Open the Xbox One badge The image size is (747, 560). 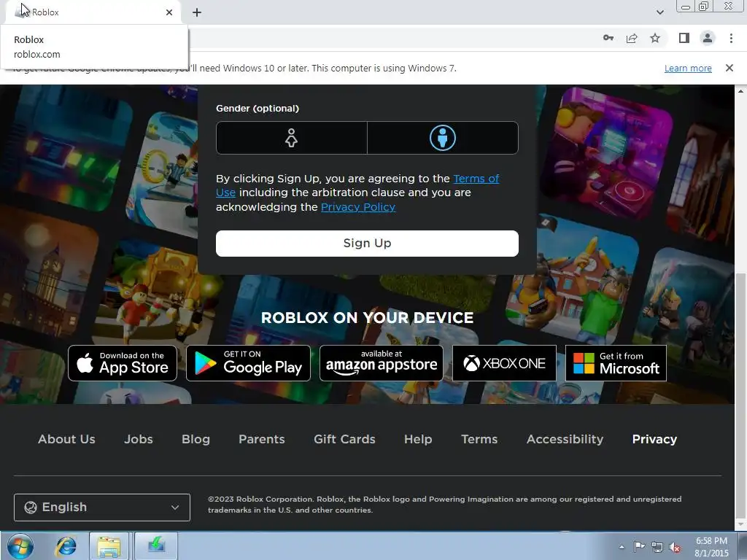[504, 363]
